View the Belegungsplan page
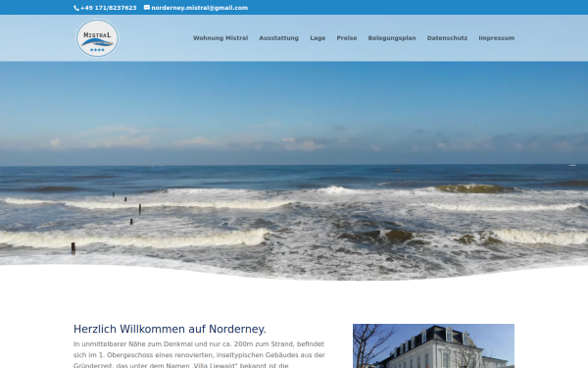This screenshot has width=588, height=368. tap(392, 38)
